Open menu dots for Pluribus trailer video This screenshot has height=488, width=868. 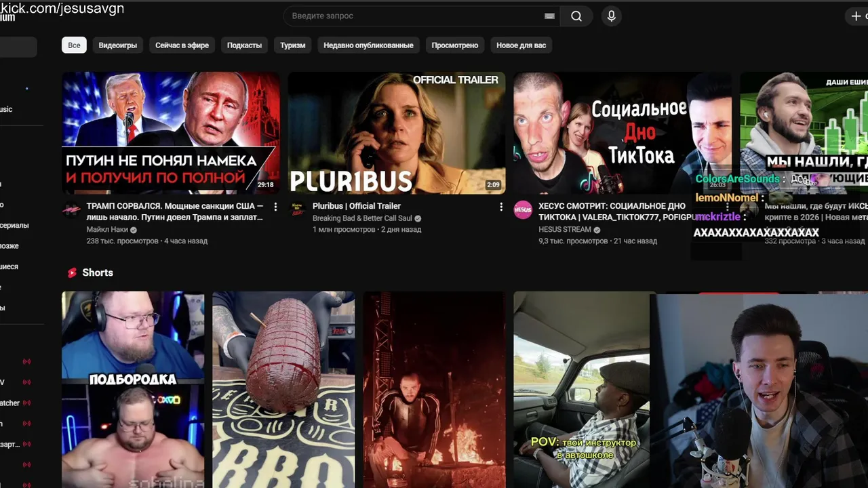click(501, 206)
